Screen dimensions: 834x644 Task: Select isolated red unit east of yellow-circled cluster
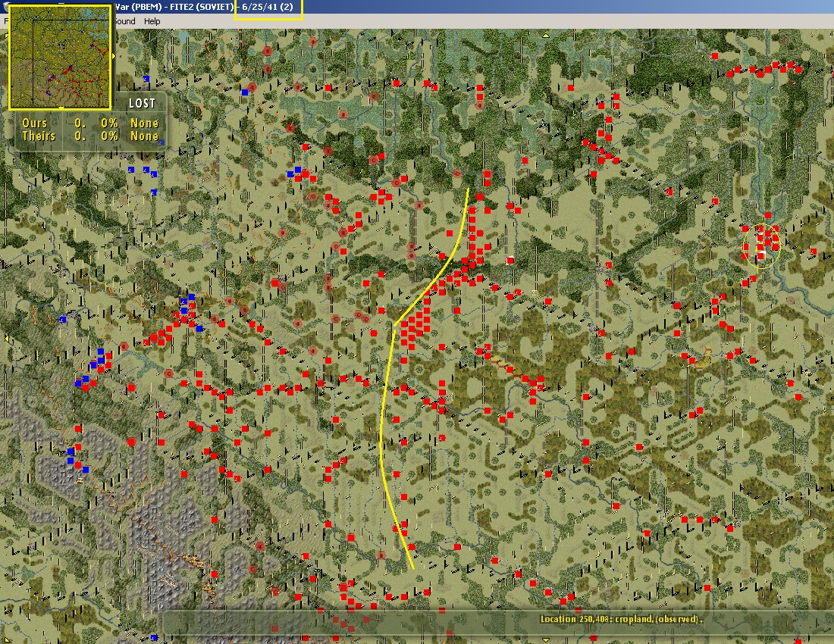coord(814,252)
